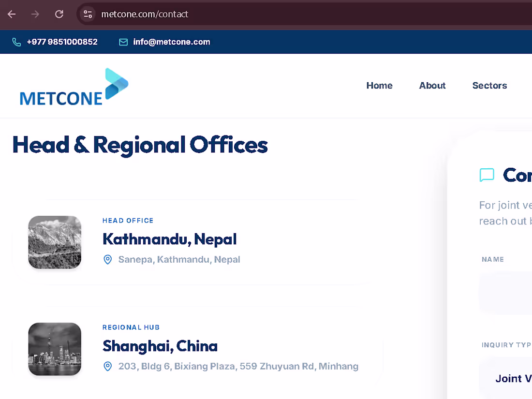
Task: Click the chat bubble icon in contact form
Action: coord(487,175)
